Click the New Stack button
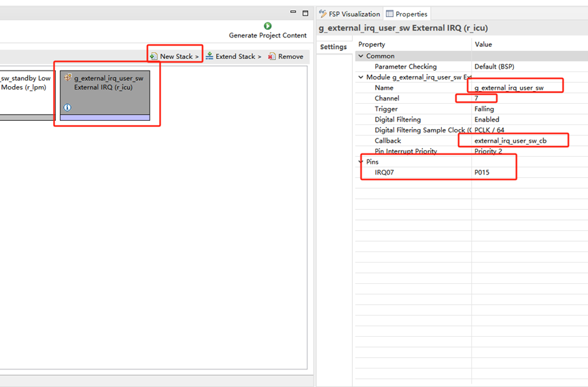Viewport: 588px width, 387px height. [175, 56]
